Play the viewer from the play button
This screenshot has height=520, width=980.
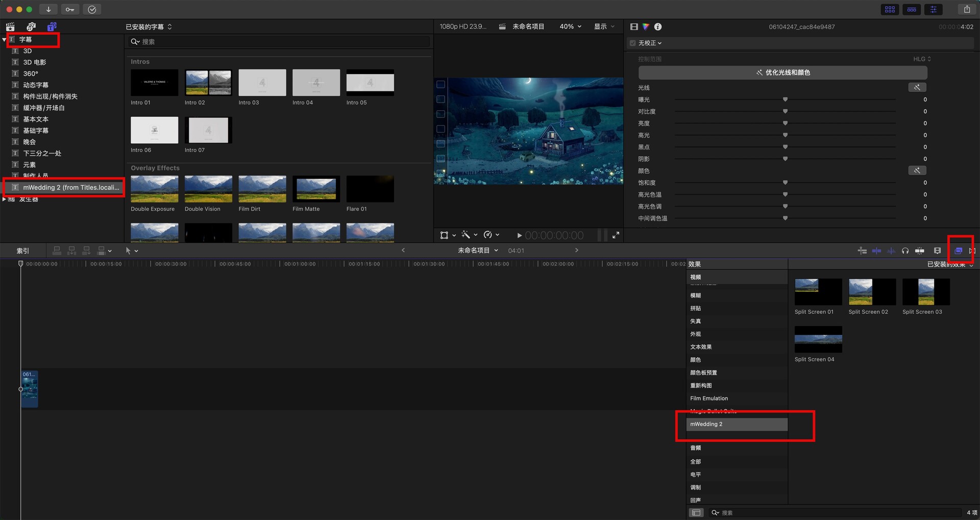point(519,236)
